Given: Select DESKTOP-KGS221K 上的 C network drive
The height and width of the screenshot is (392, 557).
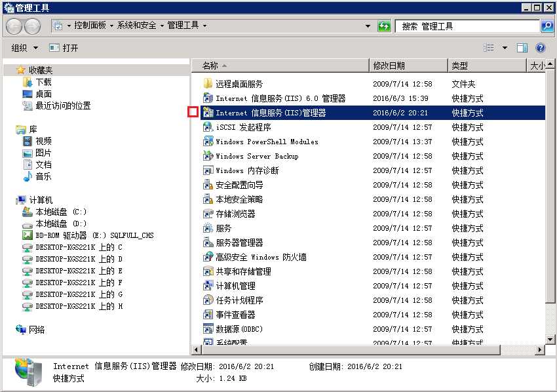Looking at the screenshot, I should coord(79,247).
